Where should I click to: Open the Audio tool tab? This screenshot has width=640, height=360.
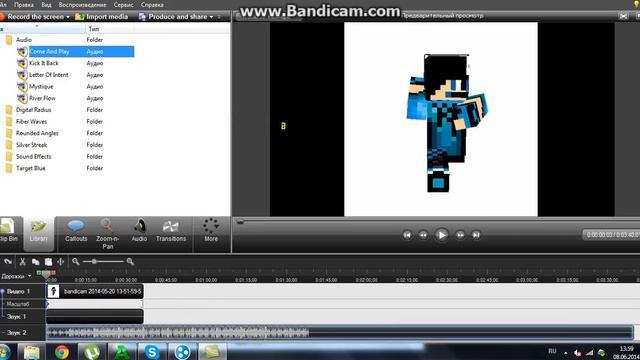click(139, 231)
